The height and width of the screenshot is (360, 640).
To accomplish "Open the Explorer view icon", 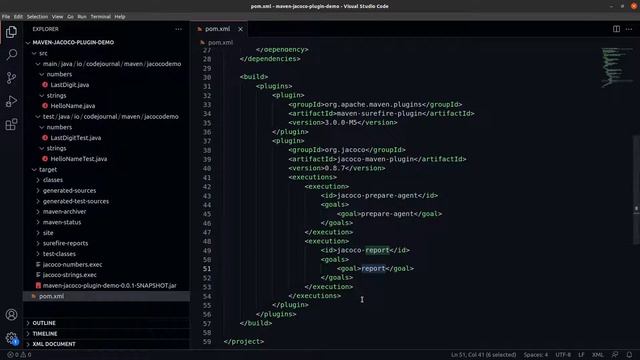I will 11,32.
